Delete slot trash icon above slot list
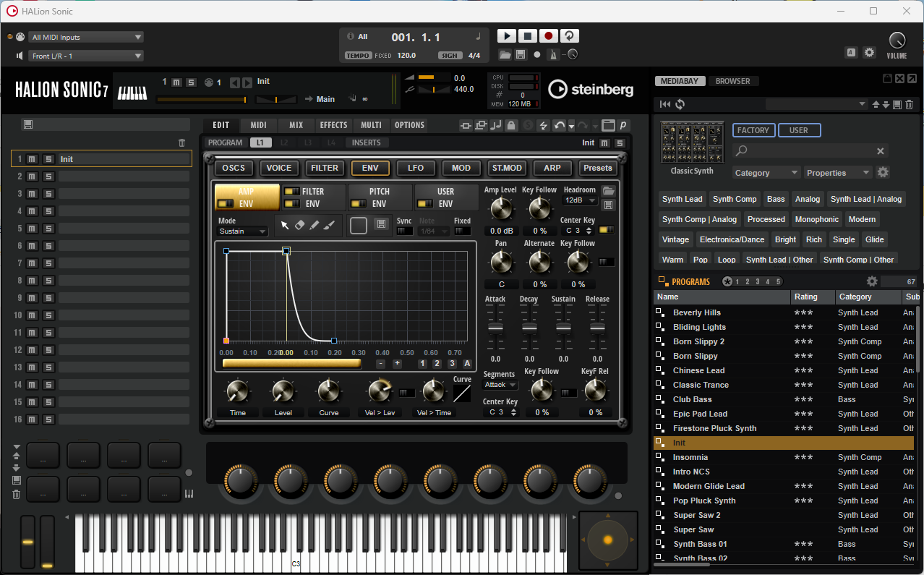This screenshot has height=575, width=924. (x=182, y=143)
